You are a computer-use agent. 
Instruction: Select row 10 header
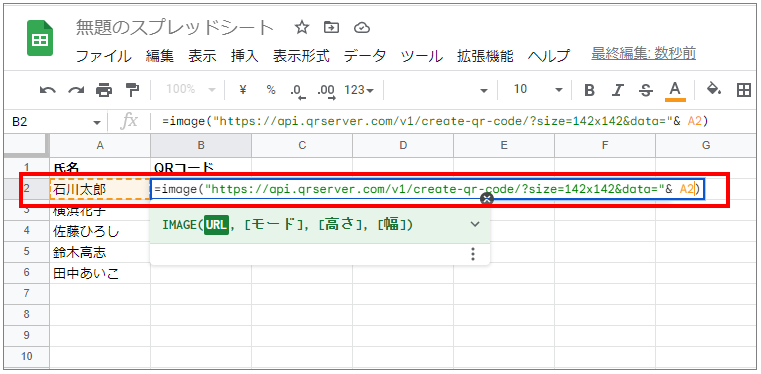[x=27, y=357]
